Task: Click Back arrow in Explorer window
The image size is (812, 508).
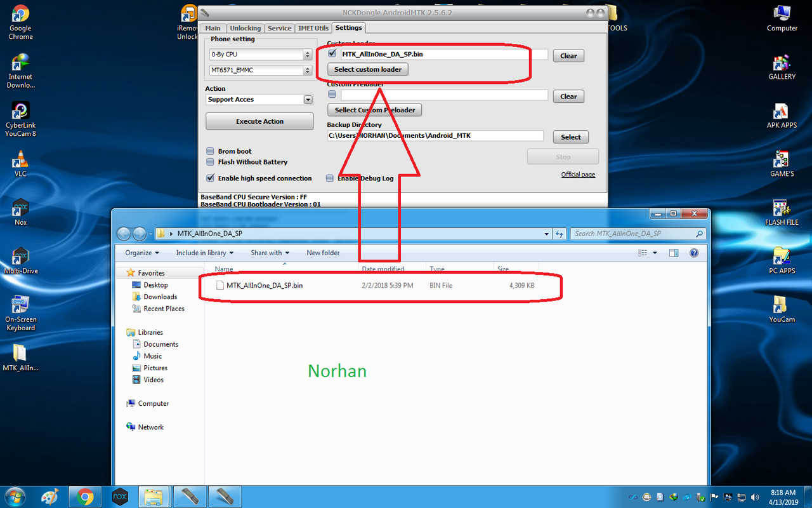Action: [124, 234]
